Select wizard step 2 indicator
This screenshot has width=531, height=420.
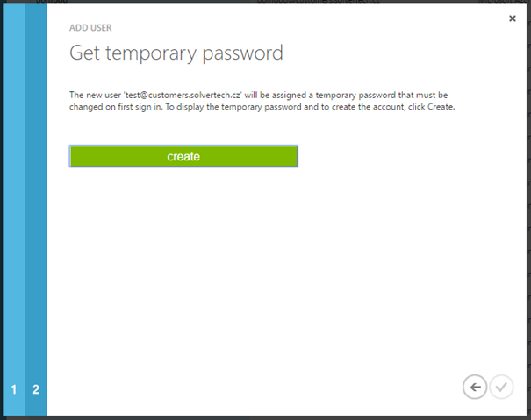[x=36, y=389]
